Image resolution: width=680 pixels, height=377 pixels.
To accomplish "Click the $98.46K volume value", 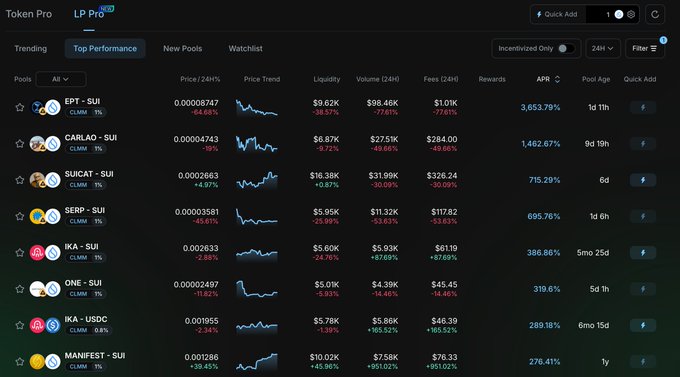I will coord(382,103).
